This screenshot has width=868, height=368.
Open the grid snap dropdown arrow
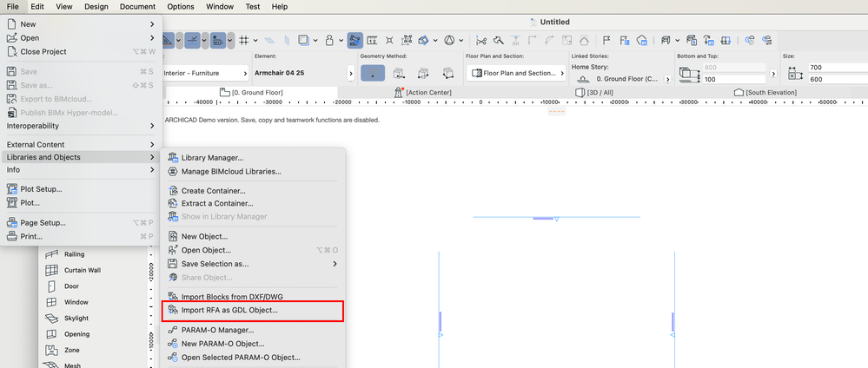pos(255,41)
